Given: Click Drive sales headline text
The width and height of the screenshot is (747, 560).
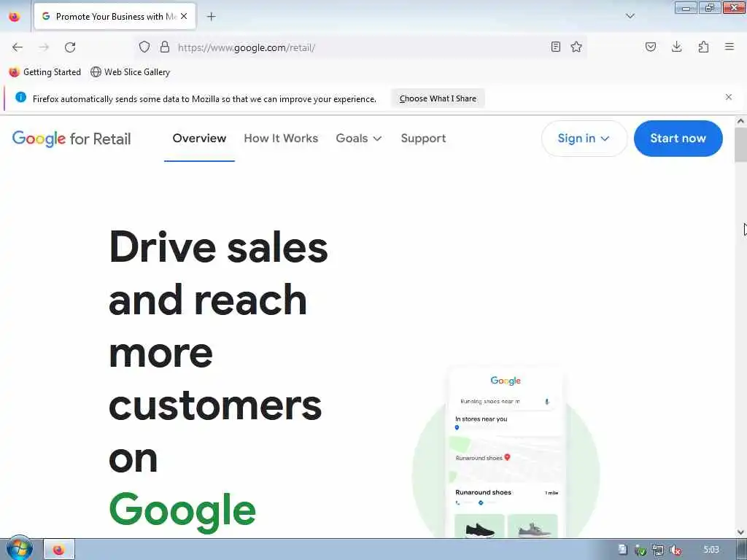Looking at the screenshot, I should 219,248.
